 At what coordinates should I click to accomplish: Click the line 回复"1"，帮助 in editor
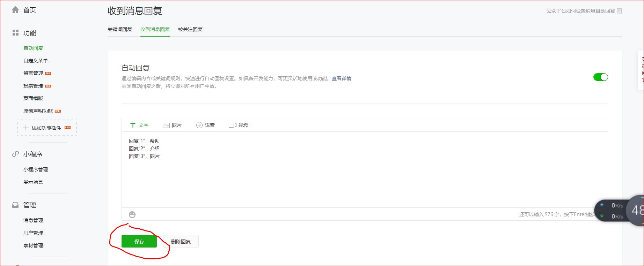pos(144,141)
